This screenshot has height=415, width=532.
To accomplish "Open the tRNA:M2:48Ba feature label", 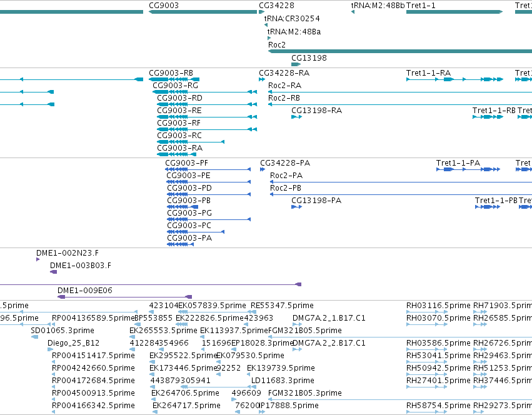I will point(294,31).
